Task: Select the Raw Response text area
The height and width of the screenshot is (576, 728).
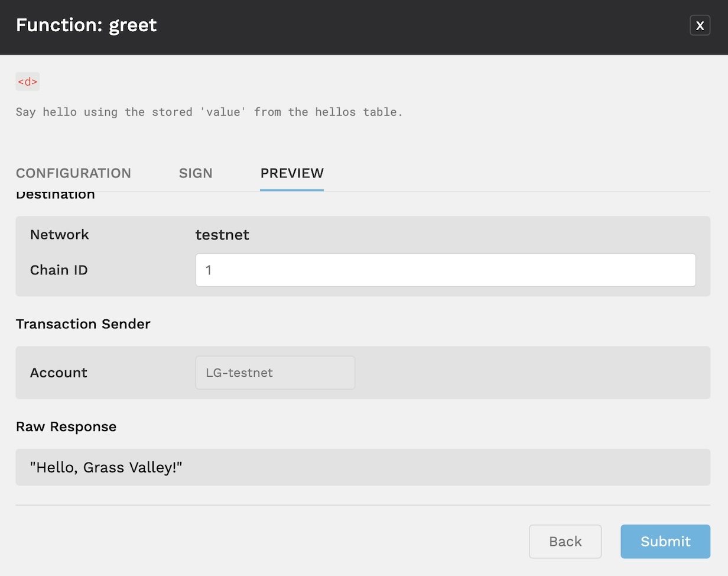Action: 363,467
